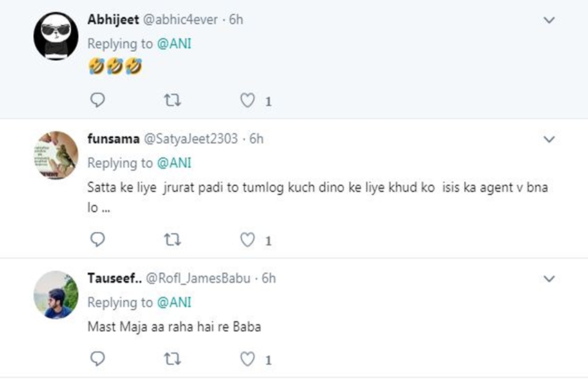
Task: Retweet Abhijeet's laughing emoji tweet
Action: coord(173,101)
